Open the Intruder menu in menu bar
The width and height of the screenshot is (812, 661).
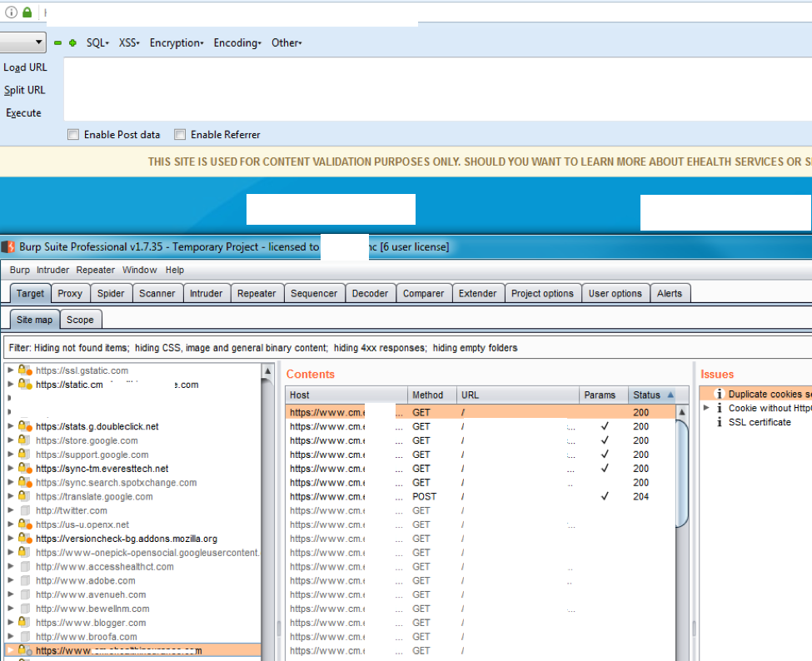click(52, 270)
